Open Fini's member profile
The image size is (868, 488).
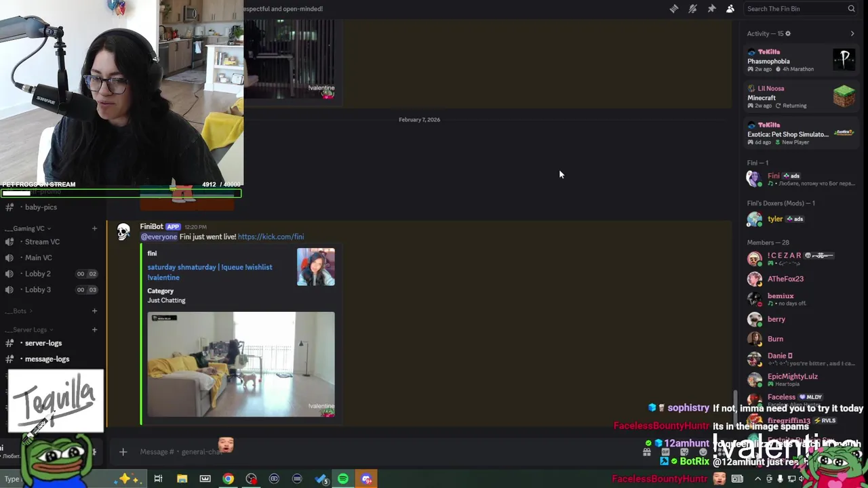coord(800,179)
